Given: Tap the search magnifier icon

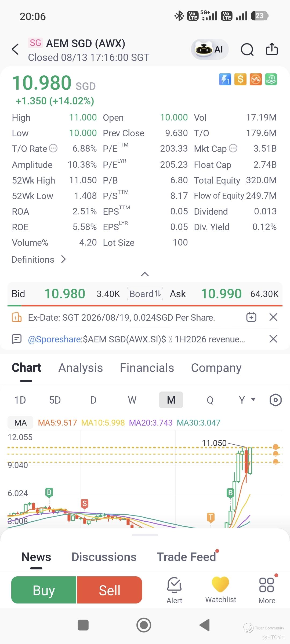Looking at the screenshot, I should (x=247, y=49).
